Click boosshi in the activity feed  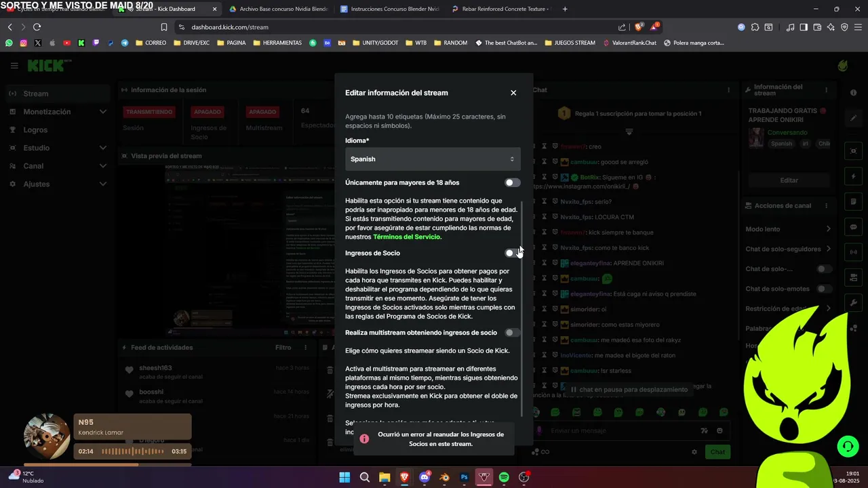click(151, 392)
